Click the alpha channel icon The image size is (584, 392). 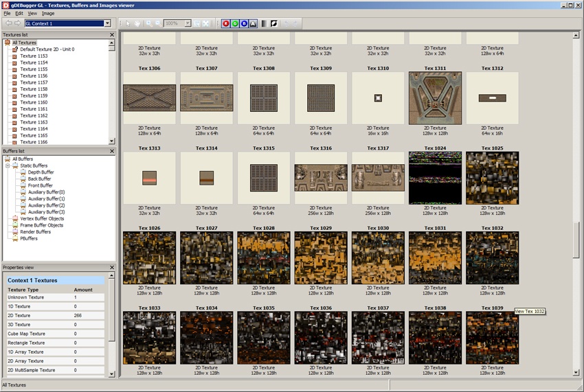pos(253,23)
